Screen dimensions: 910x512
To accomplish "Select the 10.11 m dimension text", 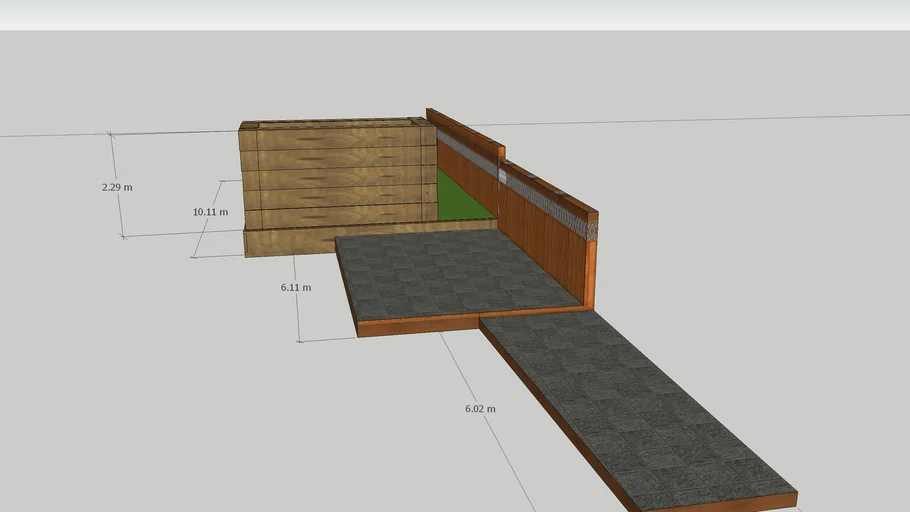I will coord(210,212).
